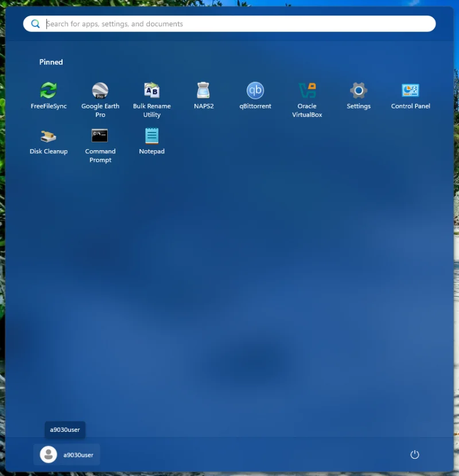Open Command Prompt
Image resolution: width=459 pixels, height=476 pixels.
(100, 146)
